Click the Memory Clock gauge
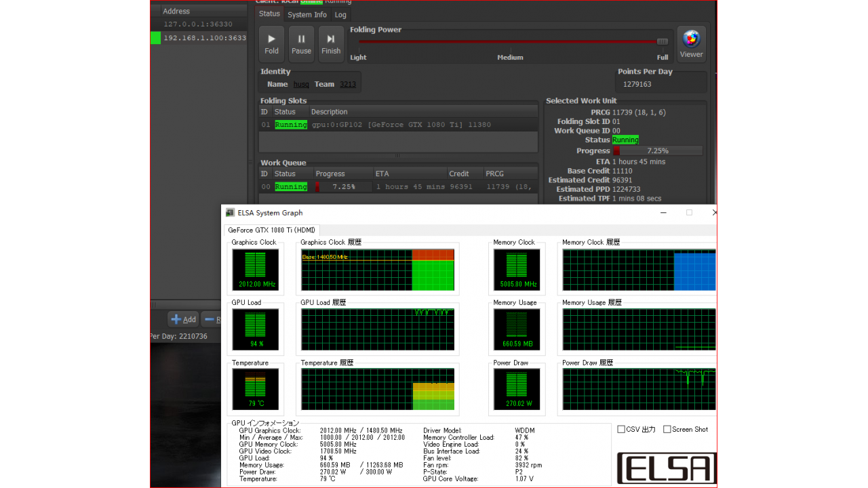 point(517,270)
